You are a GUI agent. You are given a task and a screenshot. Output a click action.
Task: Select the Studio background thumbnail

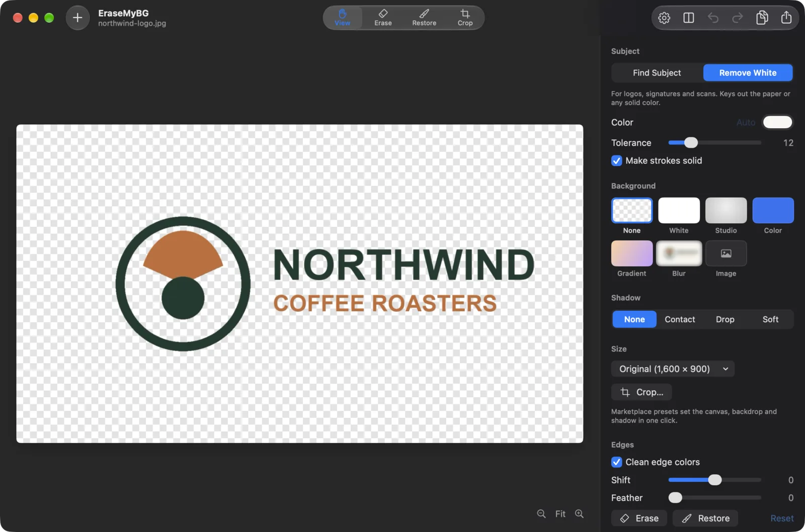coord(726,210)
